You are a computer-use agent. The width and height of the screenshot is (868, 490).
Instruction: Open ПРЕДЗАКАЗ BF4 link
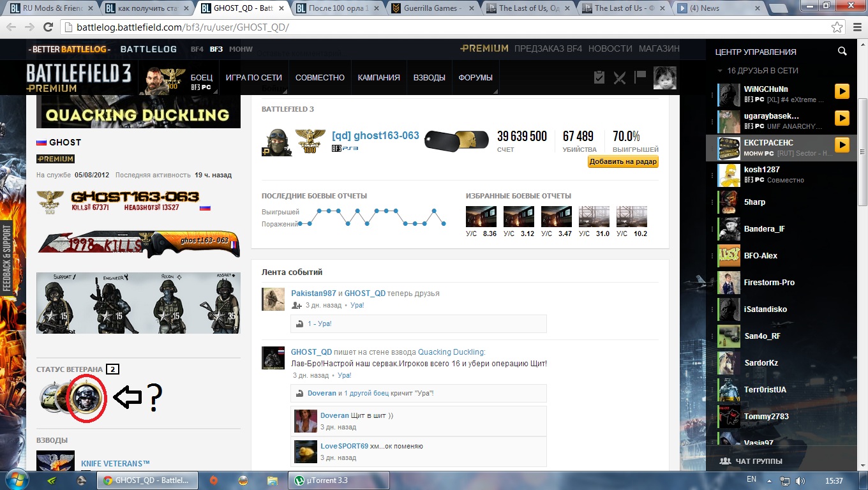[548, 48]
